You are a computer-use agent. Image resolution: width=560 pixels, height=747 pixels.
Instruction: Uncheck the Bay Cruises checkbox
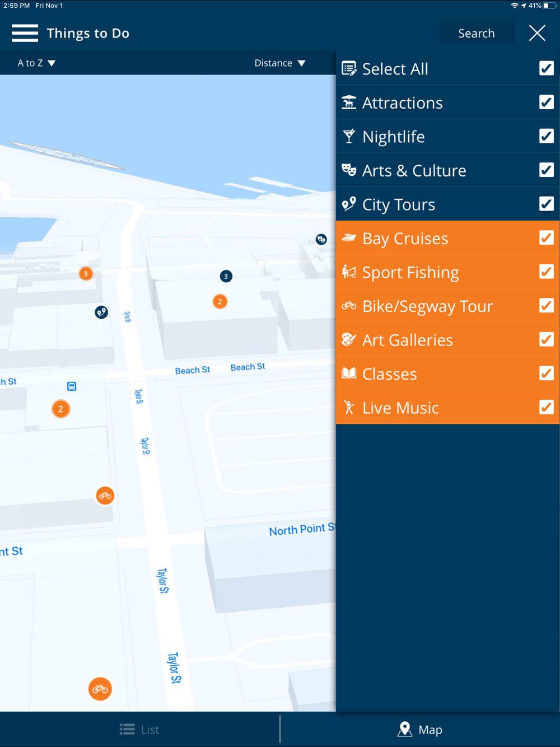pos(547,238)
